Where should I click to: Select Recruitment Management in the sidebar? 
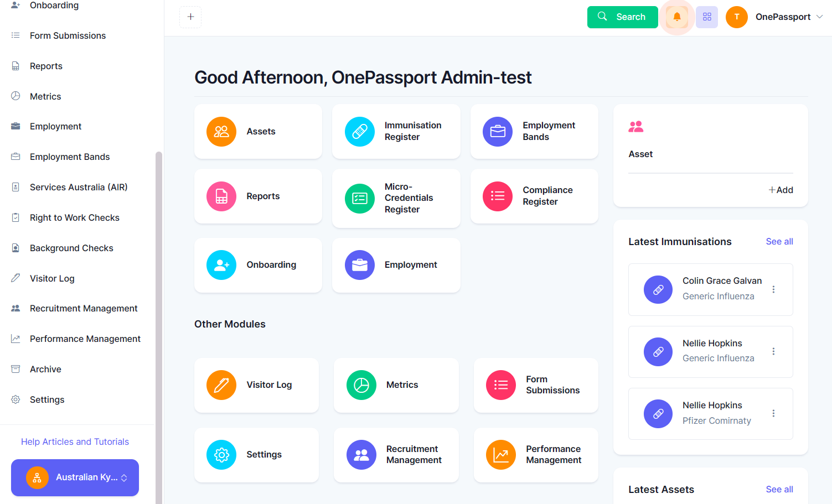pyautogui.click(x=84, y=308)
